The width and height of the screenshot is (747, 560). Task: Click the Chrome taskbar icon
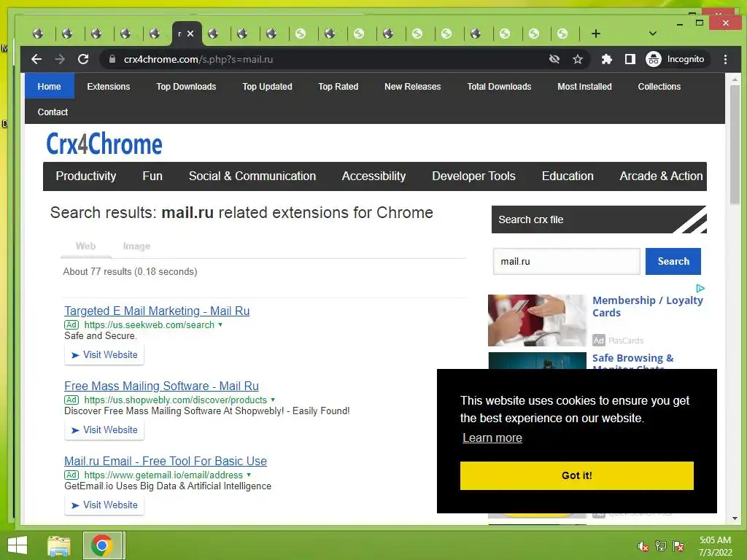coord(101,545)
